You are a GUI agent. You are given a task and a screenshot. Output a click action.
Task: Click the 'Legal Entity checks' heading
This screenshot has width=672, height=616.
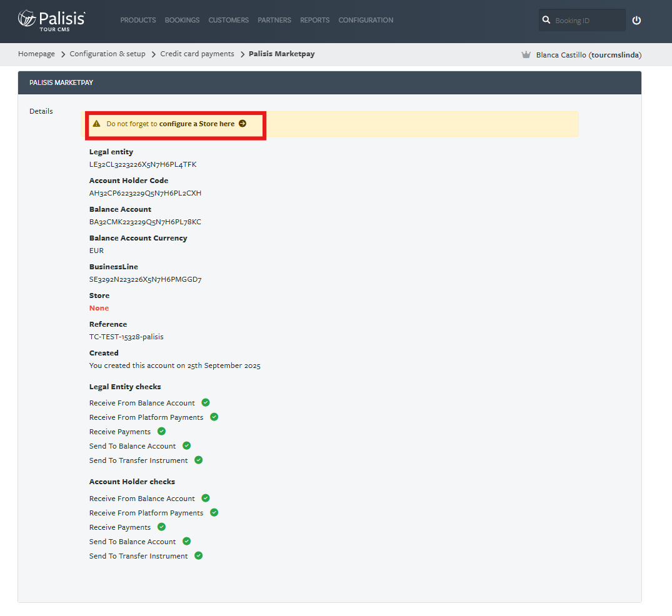point(125,386)
